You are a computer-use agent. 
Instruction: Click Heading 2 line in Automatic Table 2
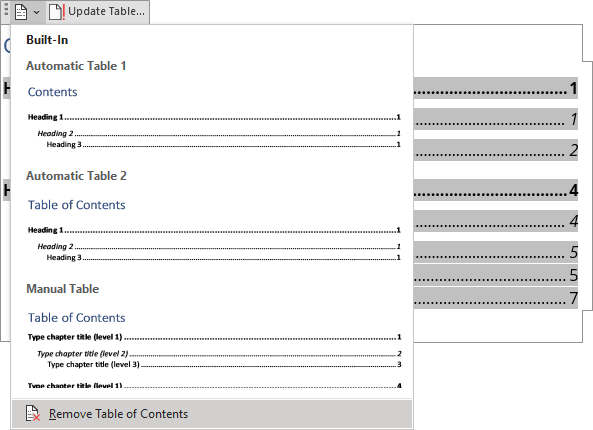point(219,247)
